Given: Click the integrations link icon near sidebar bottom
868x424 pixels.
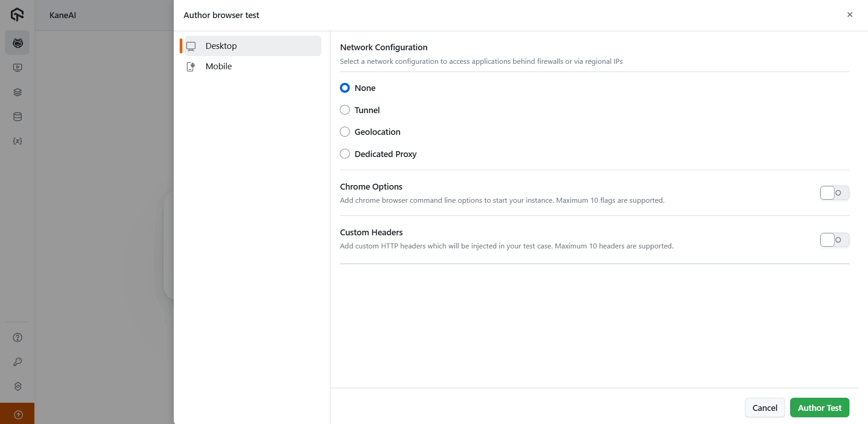Looking at the screenshot, I should (x=17, y=386).
